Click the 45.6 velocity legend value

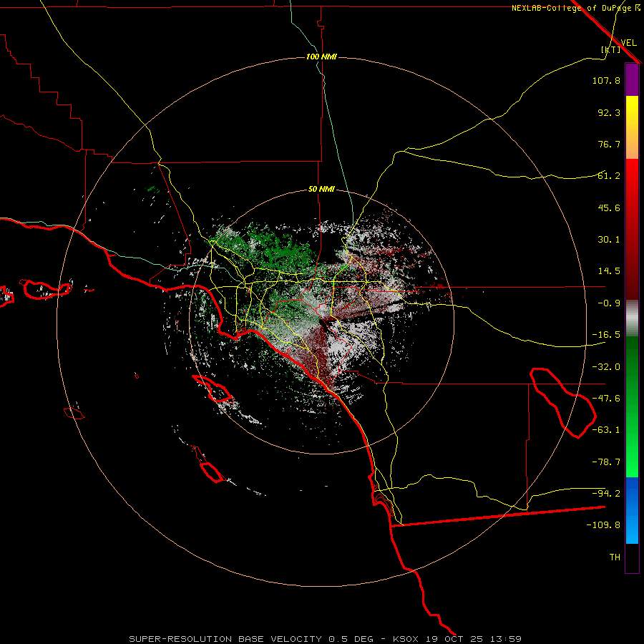609,208
